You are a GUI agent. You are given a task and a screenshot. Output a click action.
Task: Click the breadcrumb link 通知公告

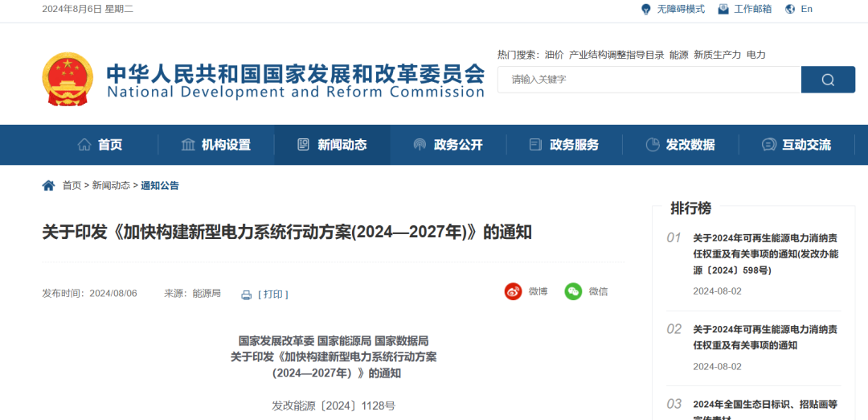(x=160, y=186)
